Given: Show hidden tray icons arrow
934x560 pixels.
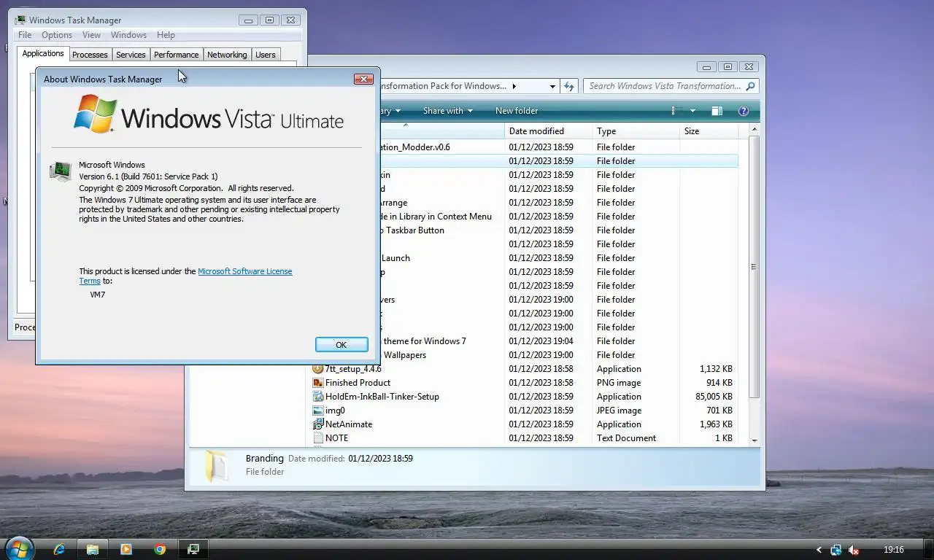Looking at the screenshot, I should [819, 550].
